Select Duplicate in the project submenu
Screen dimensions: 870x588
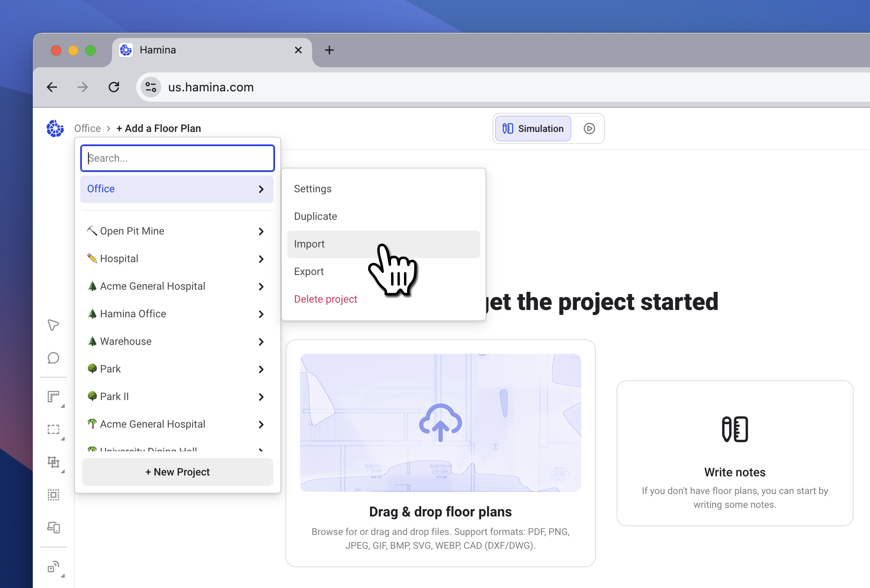(x=316, y=216)
